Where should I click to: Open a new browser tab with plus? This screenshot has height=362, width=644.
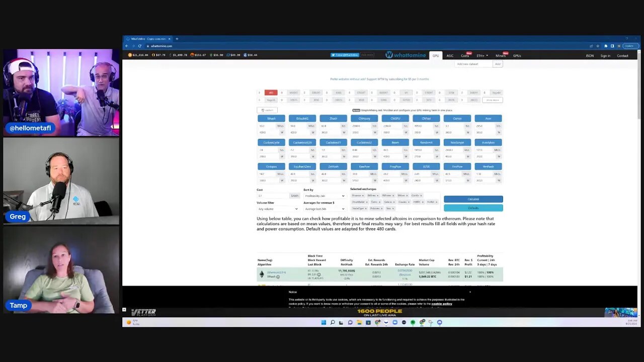tap(177, 39)
